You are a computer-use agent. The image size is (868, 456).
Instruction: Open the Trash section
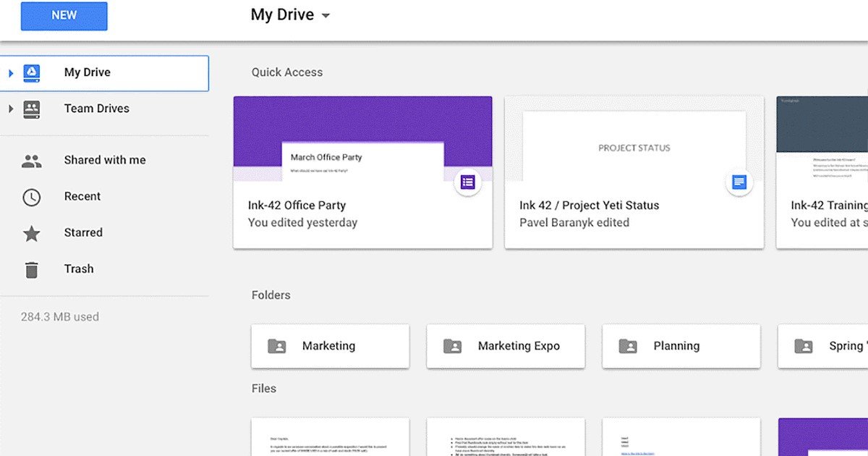tap(104, 269)
